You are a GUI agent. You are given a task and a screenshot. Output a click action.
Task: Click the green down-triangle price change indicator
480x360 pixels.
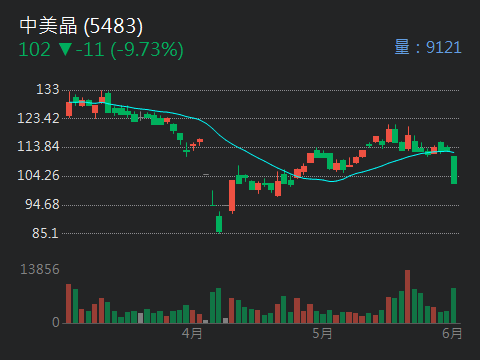(65, 49)
